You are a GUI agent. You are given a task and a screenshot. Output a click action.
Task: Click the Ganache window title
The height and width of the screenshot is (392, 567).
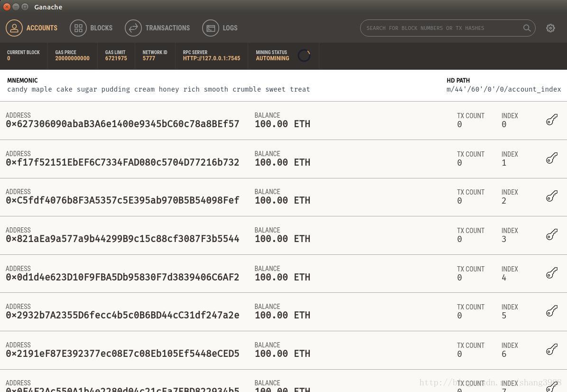coord(48,7)
